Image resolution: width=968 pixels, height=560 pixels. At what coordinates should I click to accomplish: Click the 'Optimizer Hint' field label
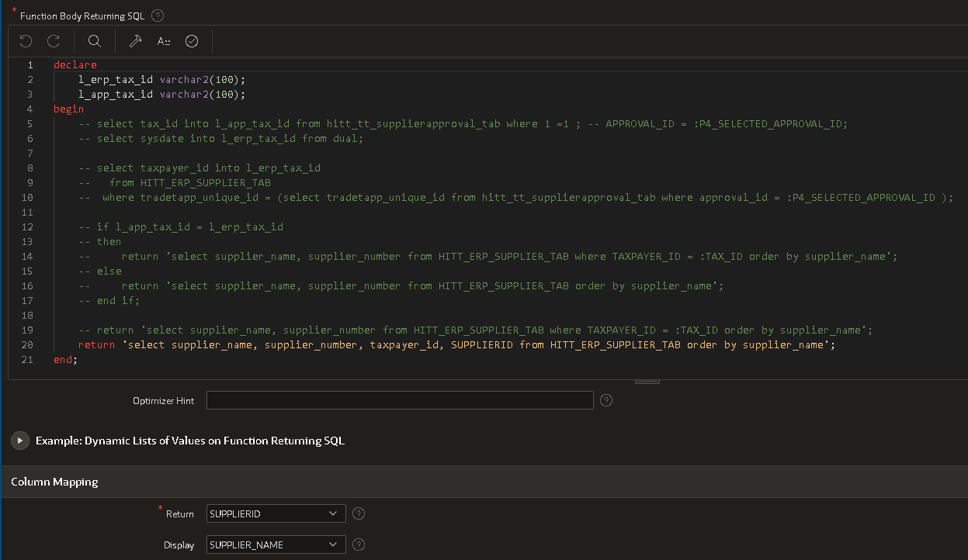tap(164, 400)
